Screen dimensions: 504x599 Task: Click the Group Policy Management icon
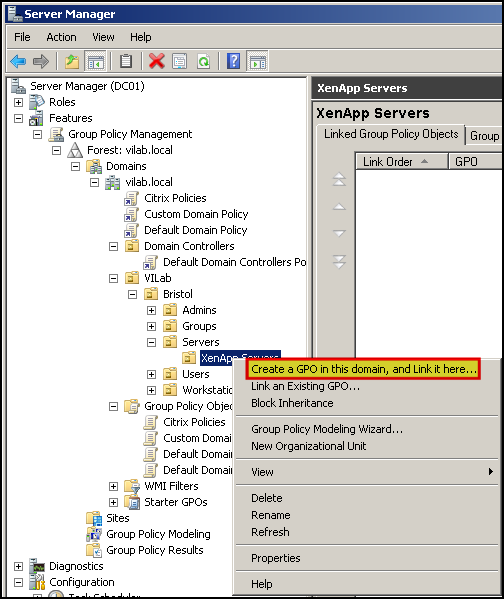pos(56,134)
